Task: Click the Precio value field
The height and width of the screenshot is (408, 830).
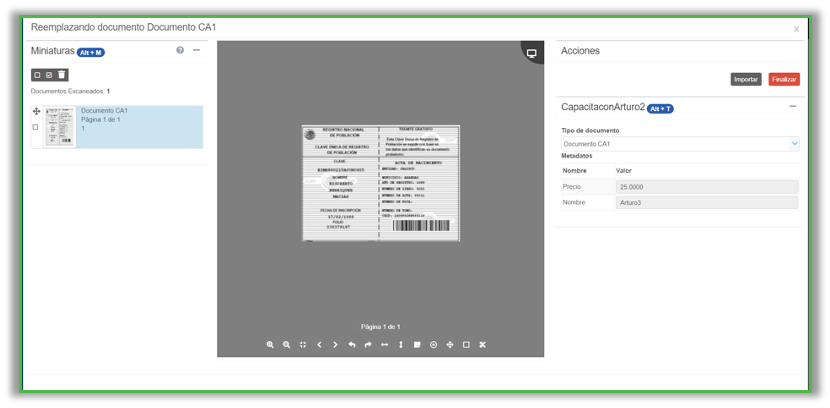Action: pyautogui.click(x=706, y=186)
